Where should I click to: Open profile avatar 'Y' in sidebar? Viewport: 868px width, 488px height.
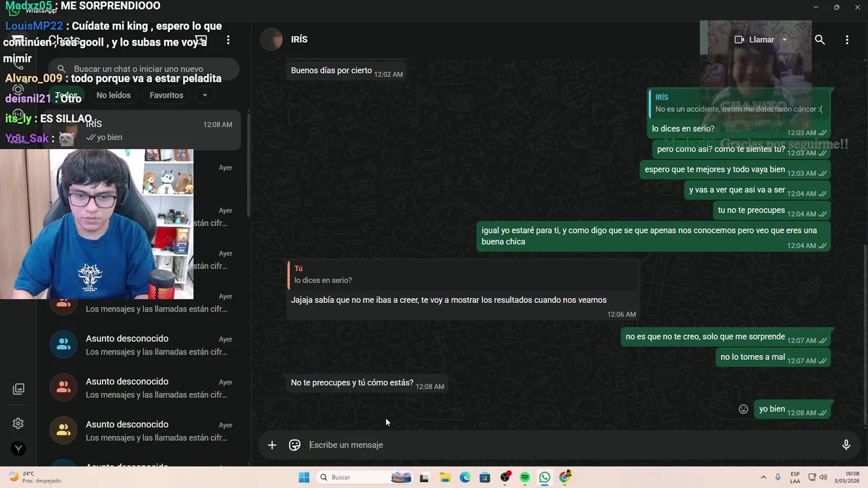pyautogui.click(x=18, y=449)
